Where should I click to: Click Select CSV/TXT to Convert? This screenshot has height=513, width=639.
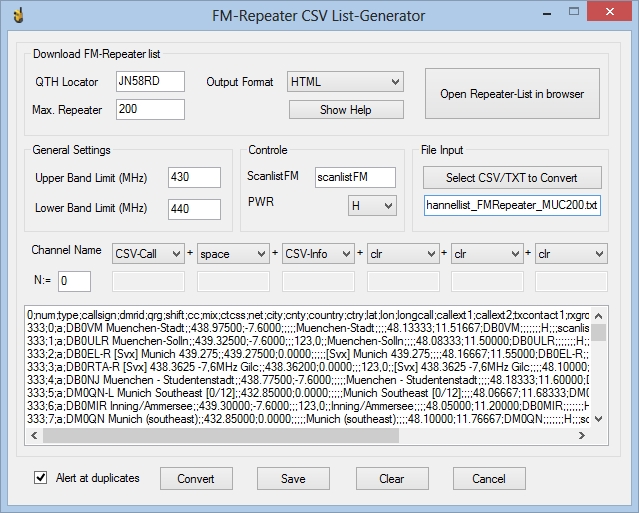512,178
